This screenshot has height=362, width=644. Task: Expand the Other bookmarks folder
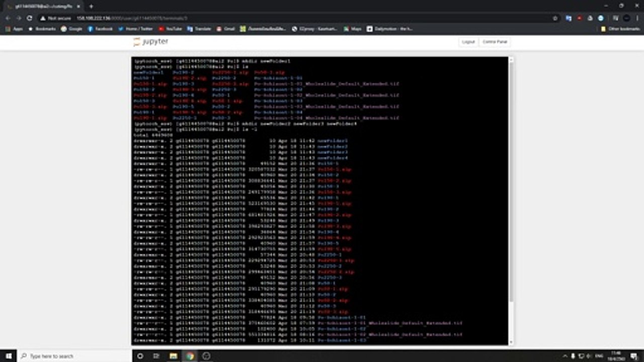click(620, 29)
